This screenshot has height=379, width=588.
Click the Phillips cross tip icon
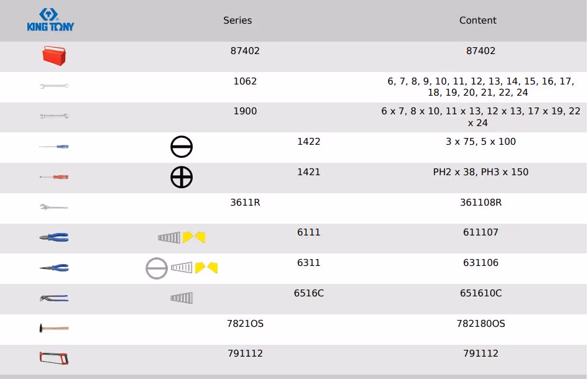point(181,178)
